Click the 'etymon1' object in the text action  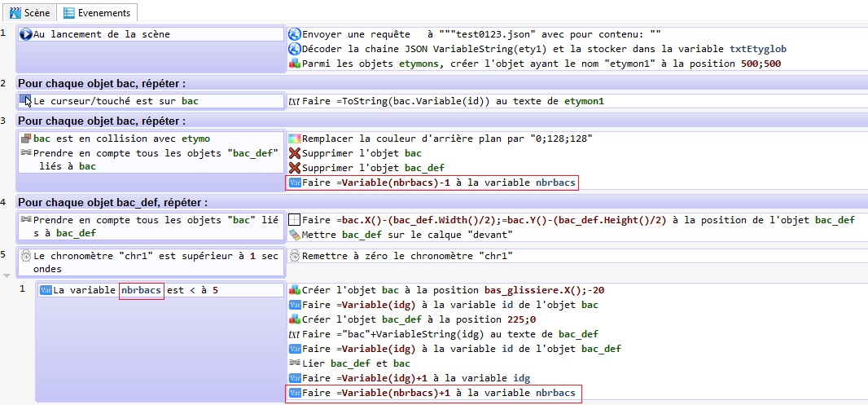[x=584, y=101]
